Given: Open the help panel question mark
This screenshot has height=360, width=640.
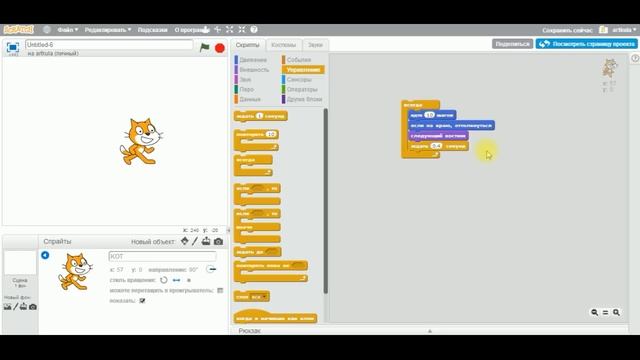Looking at the screenshot, I should [635, 58].
